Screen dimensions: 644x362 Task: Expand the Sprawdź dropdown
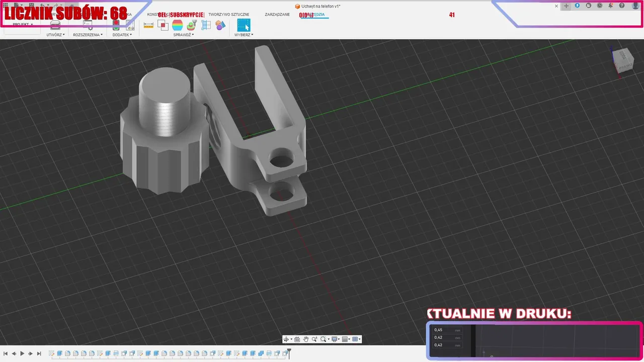coord(184,35)
